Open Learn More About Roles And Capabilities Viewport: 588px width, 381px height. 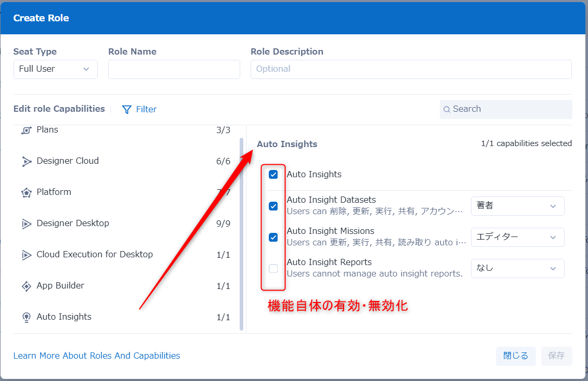click(x=97, y=356)
